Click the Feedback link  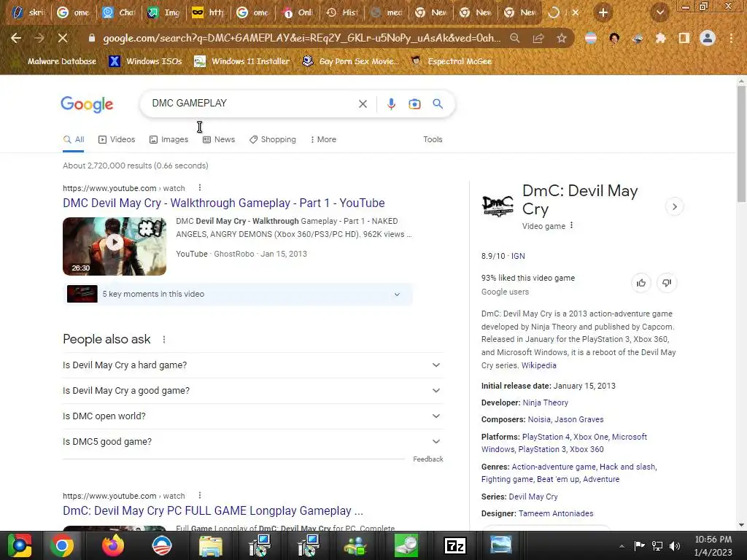(427, 459)
